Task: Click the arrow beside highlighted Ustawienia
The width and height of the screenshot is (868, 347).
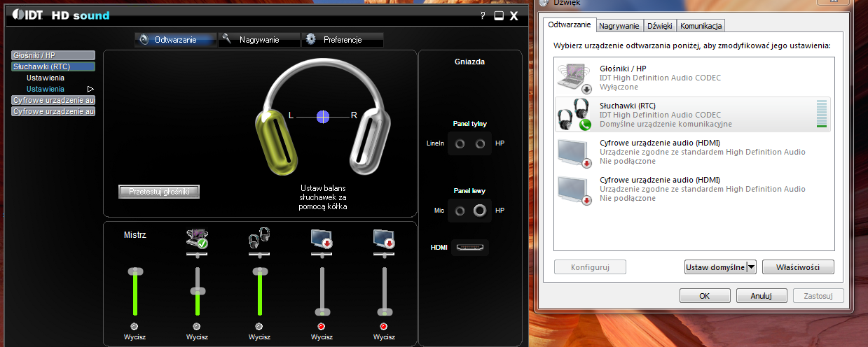Action: click(90, 89)
